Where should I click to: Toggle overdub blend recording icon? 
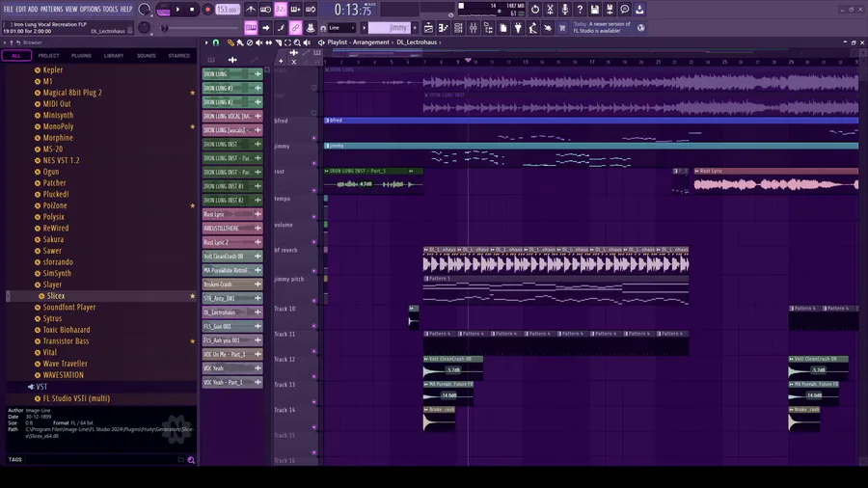click(x=296, y=10)
